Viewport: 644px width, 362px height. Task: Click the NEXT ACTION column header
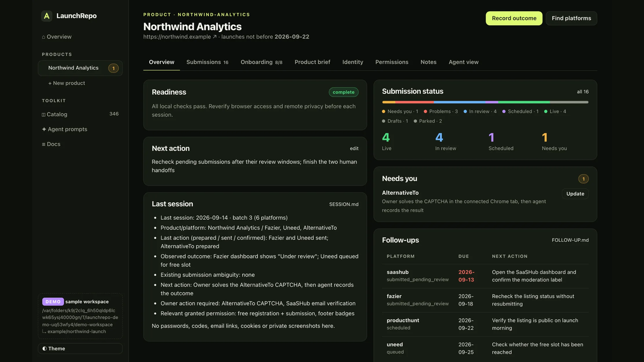(x=510, y=256)
